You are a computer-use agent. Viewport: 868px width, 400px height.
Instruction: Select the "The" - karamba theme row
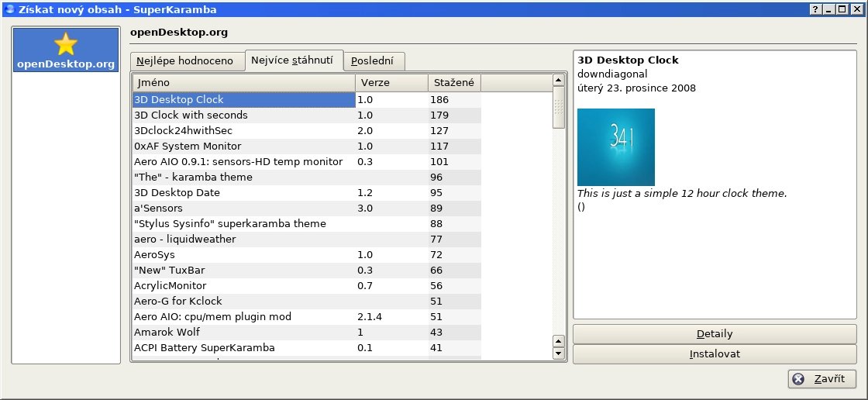pos(307,178)
